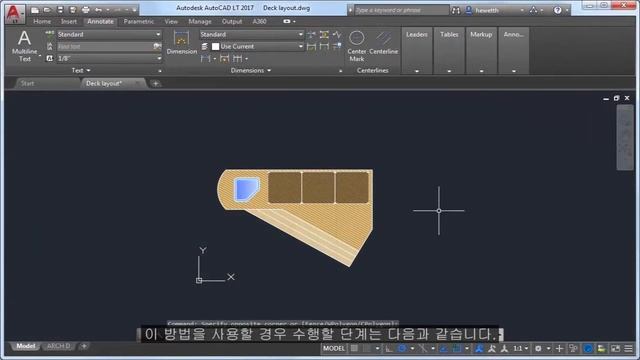Open the AutoCAD application menu button
Viewport: 640px width, 360px height.
(15, 13)
